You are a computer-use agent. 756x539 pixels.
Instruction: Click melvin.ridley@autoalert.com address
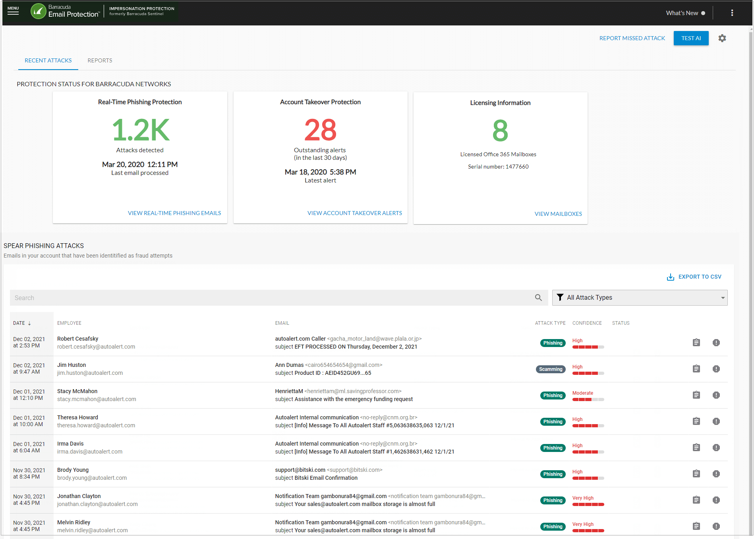[x=93, y=530]
